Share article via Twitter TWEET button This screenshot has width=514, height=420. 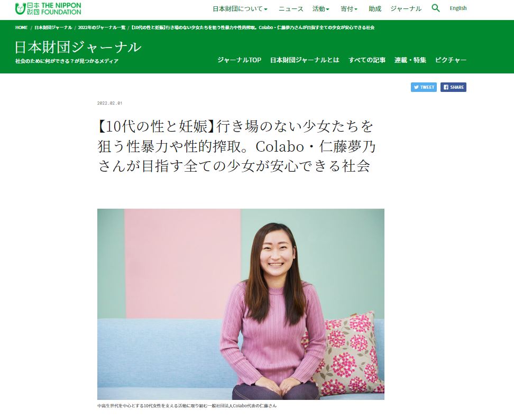(424, 87)
